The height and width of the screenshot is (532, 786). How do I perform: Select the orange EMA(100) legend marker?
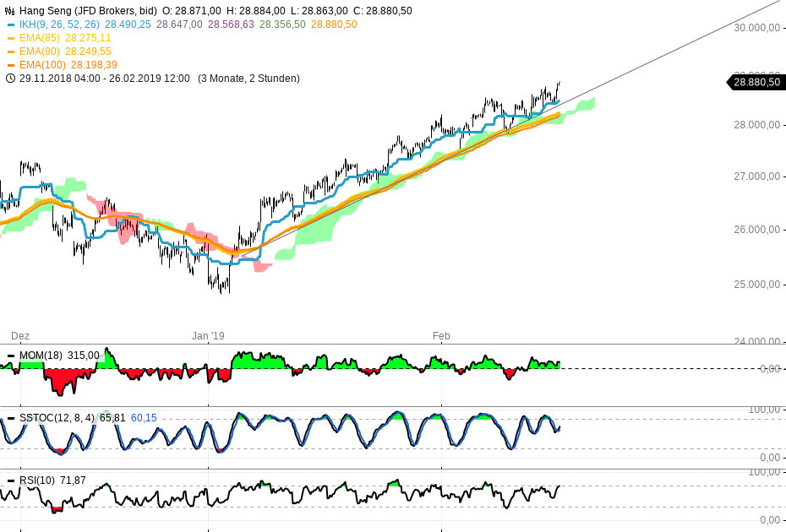(12, 64)
